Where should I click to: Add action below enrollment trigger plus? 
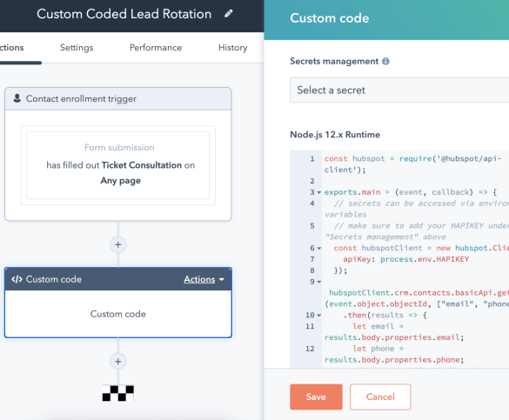click(x=118, y=245)
